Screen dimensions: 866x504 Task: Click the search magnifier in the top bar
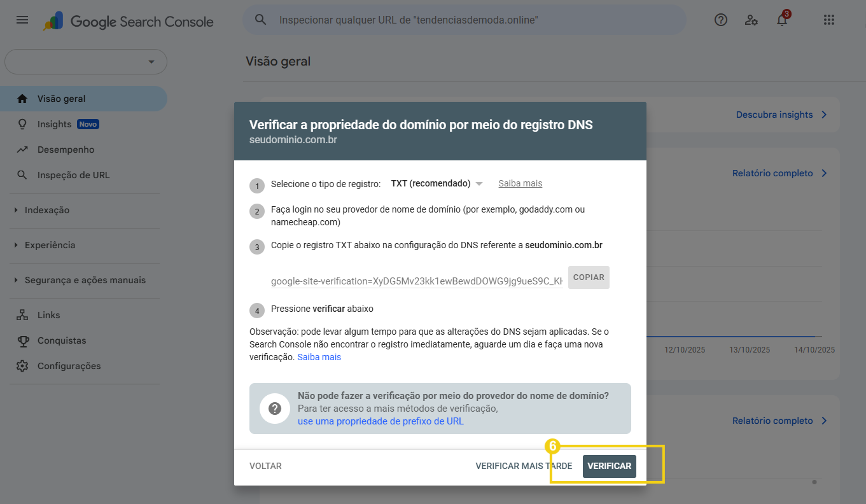(x=260, y=19)
